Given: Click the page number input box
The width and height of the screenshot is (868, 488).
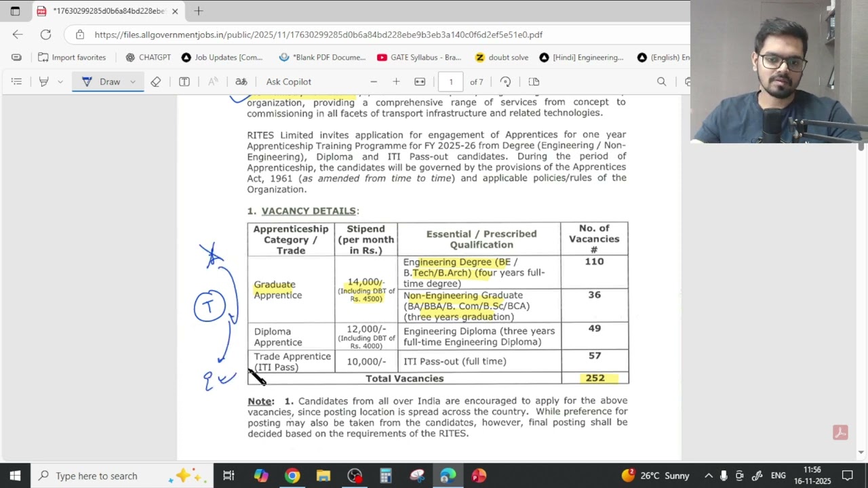Looking at the screenshot, I should (451, 82).
